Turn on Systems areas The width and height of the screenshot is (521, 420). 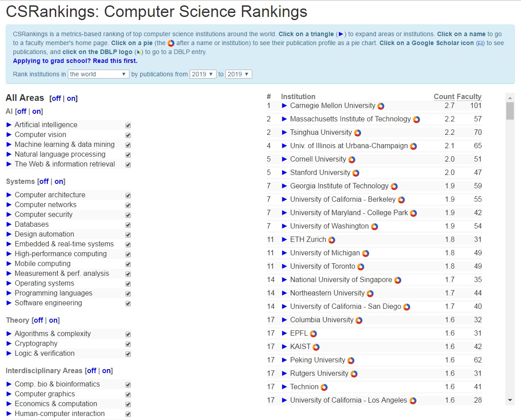click(x=59, y=181)
